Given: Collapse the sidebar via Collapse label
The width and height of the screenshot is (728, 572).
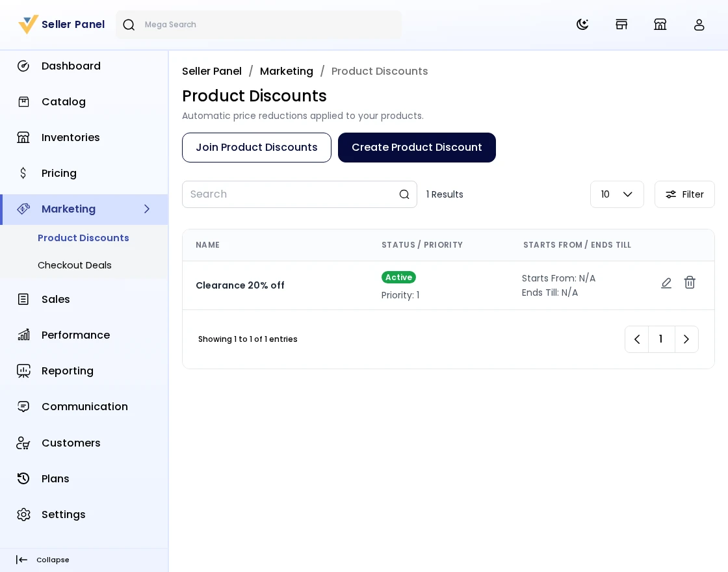Looking at the screenshot, I should (x=53, y=560).
